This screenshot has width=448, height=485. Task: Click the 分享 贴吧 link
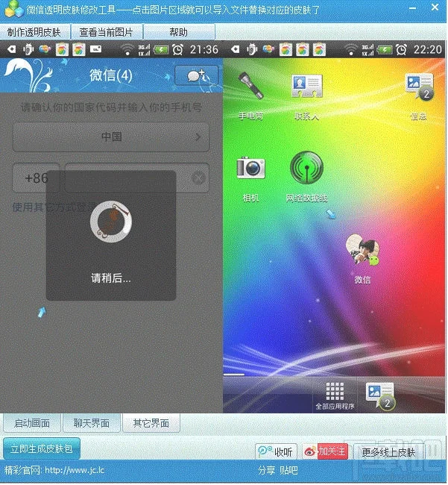278,471
